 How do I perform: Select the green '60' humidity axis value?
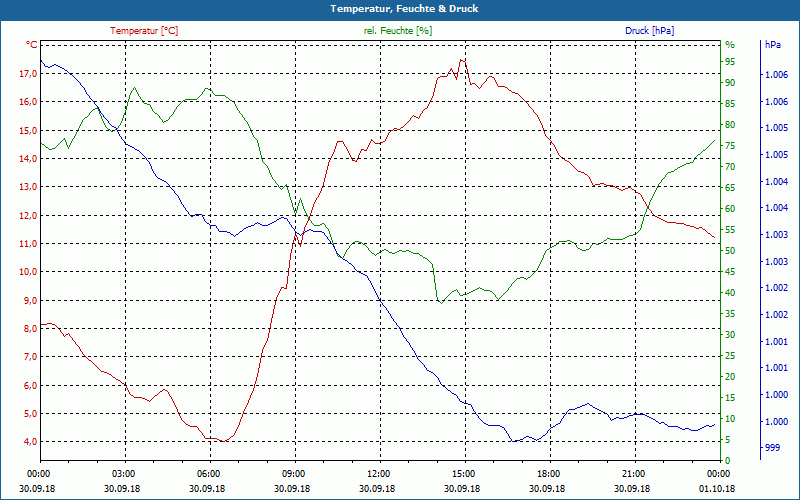[x=730, y=208]
